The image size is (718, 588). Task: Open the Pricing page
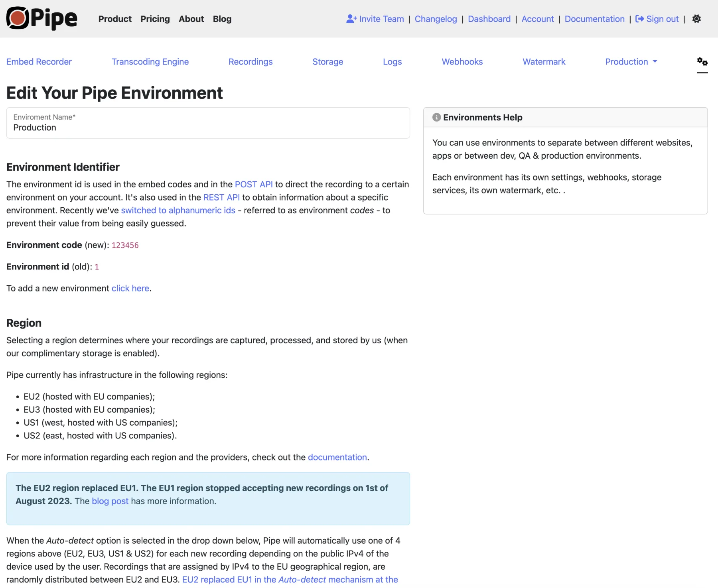(x=155, y=19)
